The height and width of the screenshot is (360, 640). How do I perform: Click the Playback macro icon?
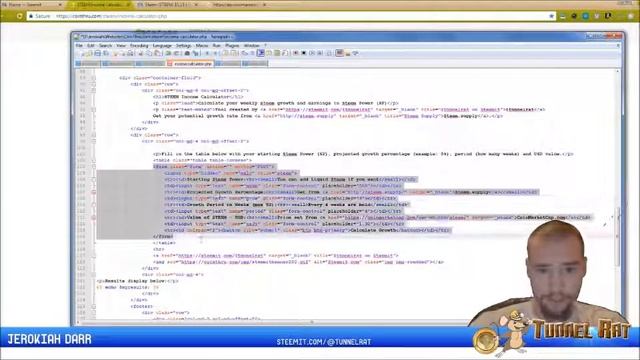(x=312, y=53)
